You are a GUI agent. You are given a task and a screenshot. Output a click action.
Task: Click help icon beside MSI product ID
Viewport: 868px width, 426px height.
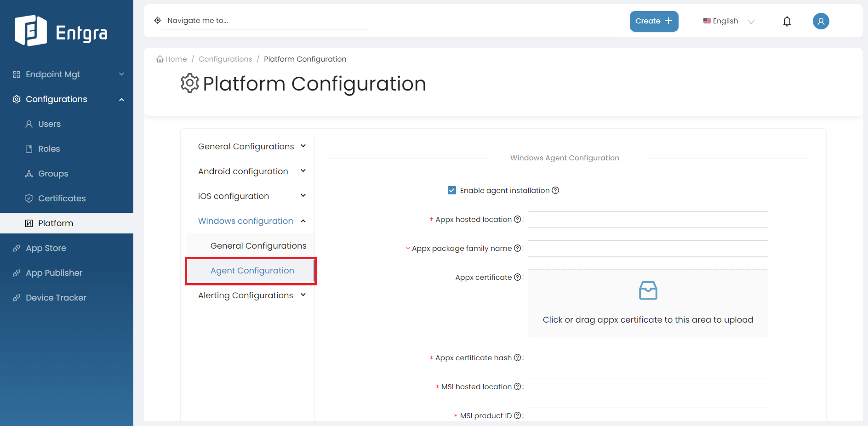point(517,415)
